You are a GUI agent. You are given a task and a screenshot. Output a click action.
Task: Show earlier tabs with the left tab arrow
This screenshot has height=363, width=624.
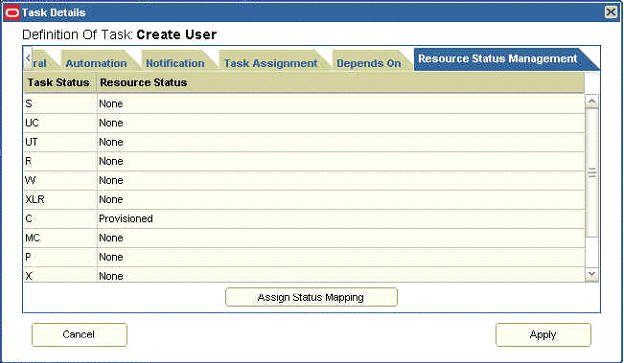coord(28,58)
